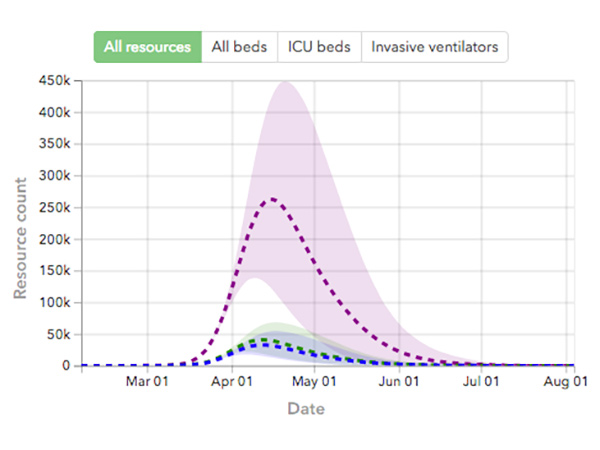Click the 350k y-axis label
Image resolution: width=600 pixels, height=450 pixels.
pyautogui.click(x=52, y=144)
